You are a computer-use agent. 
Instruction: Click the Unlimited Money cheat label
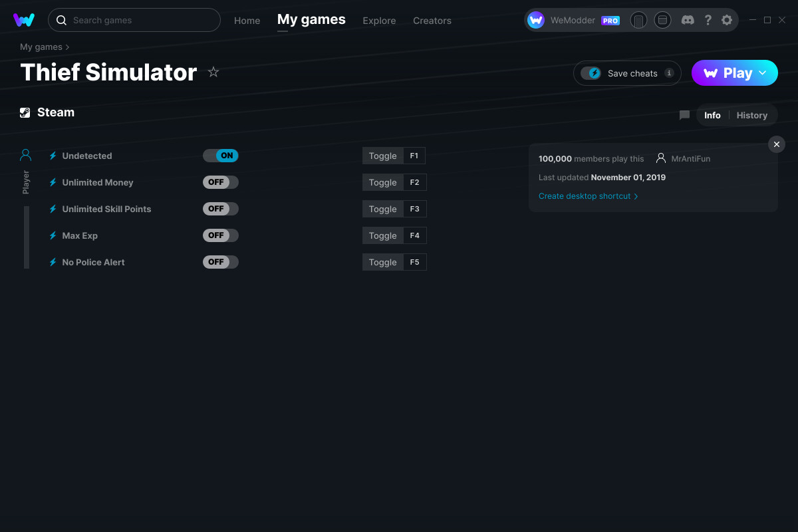[98, 182]
